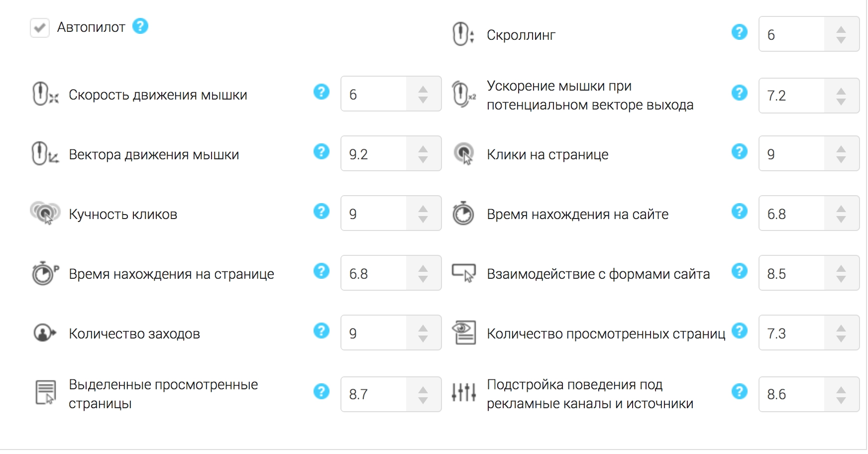Viewport: 868px width, 454px height.
Task: Select the forms interaction icon near Взаимодействие с формами
Action: tap(463, 273)
